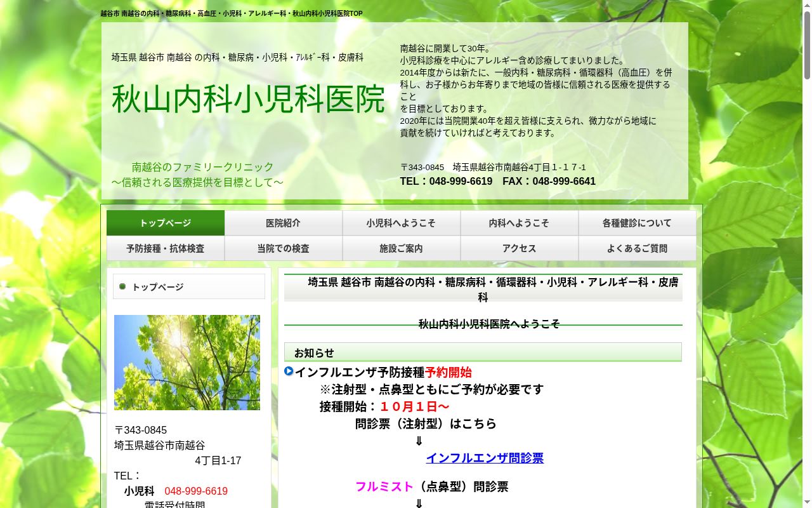Open the 医院紹介 menu item
This screenshot has height=508, width=812.
(x=284, y=223)
